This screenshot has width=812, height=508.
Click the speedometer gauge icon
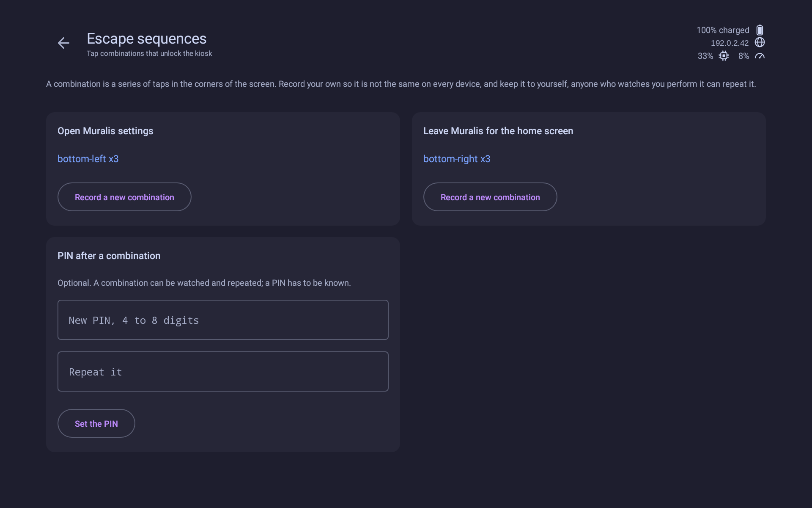(x=760, y=56)
